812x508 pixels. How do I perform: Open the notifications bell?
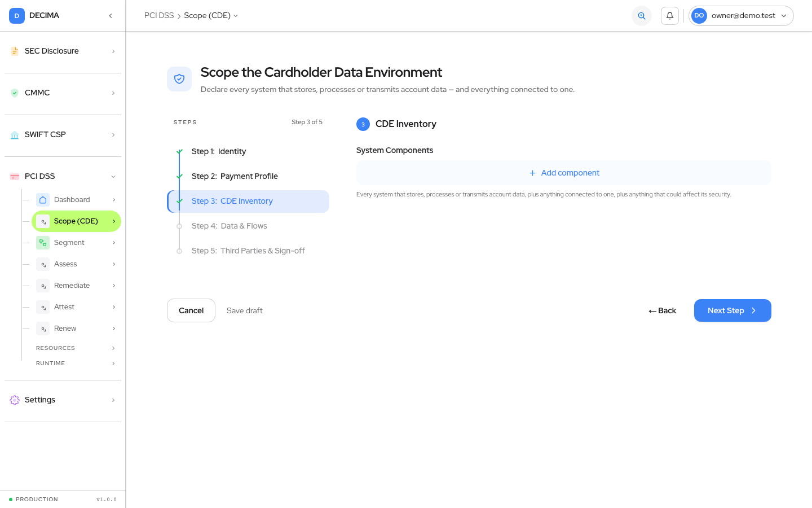pos(670,16)
